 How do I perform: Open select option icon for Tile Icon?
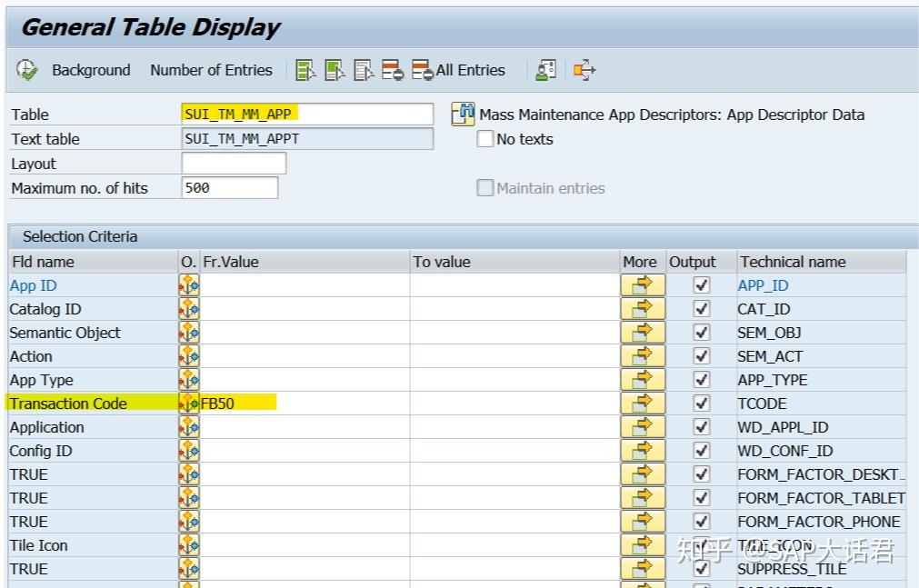point(189,545)
